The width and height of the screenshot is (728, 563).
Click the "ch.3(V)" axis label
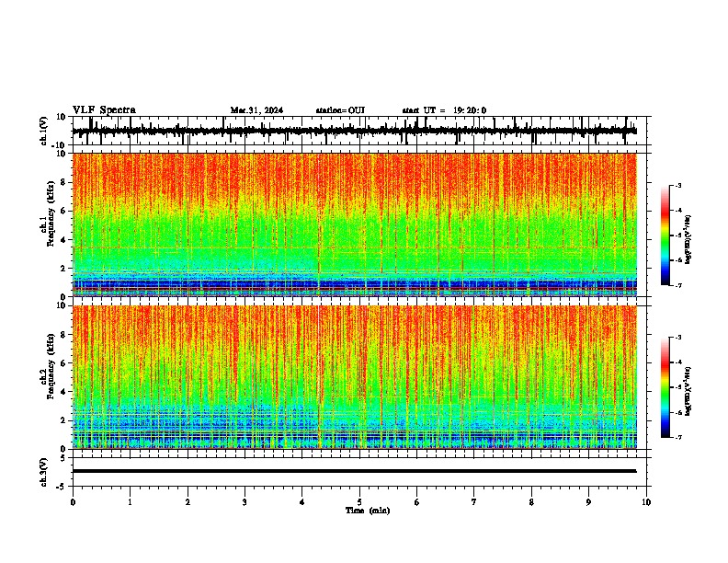click(x=44, y=473)
